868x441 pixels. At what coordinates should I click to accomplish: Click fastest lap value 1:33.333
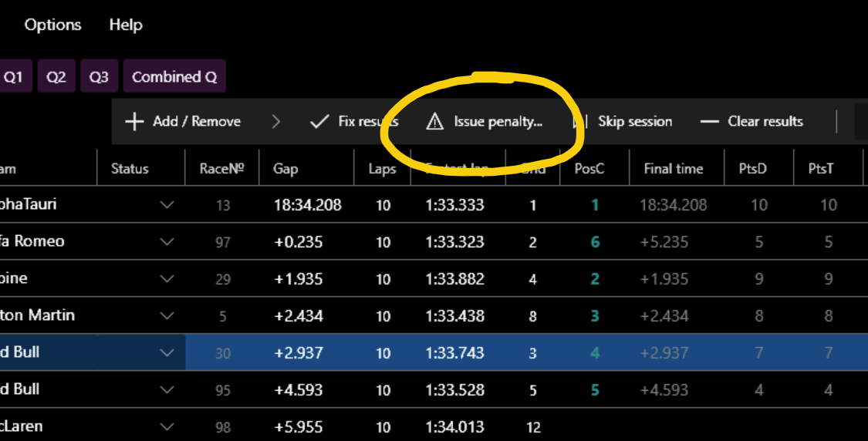point(454,205)
